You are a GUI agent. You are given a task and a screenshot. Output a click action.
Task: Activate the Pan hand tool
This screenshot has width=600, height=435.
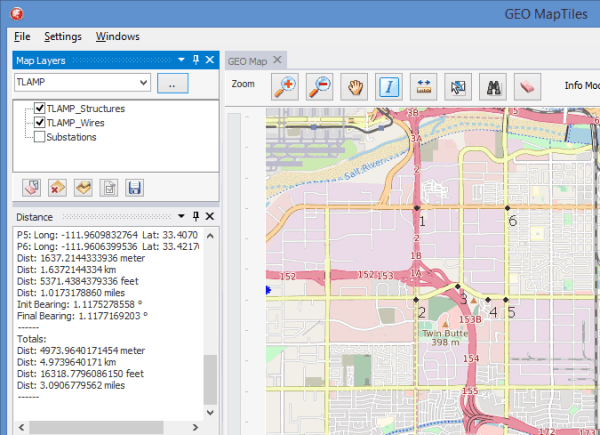(354, 86)
